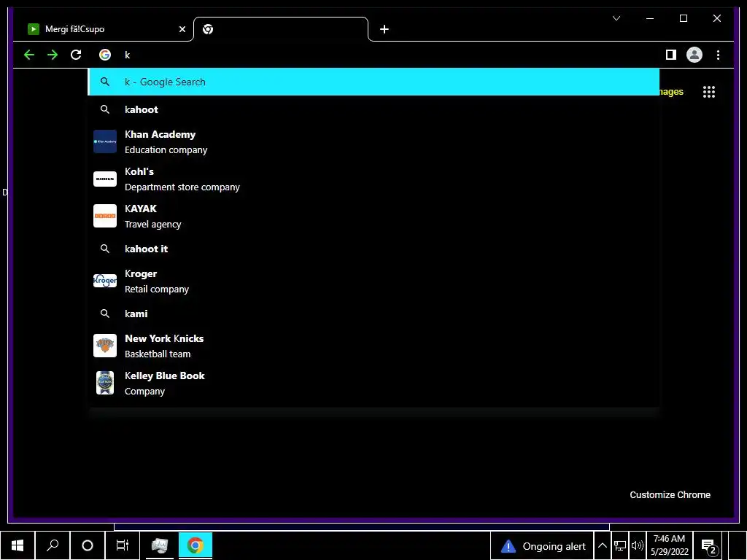The height and width of the screenshot is (560, 747).
Task: Click Customize Chrome button
Action: (670, 495)
